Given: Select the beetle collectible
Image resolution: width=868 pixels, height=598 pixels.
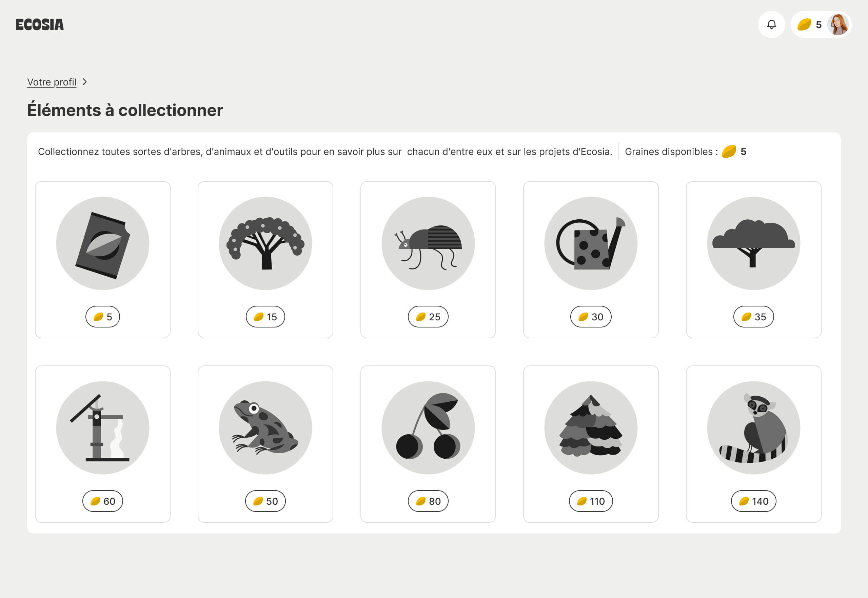Looking at the screenshot, I should pyautogui.click(x=428, y=243).
